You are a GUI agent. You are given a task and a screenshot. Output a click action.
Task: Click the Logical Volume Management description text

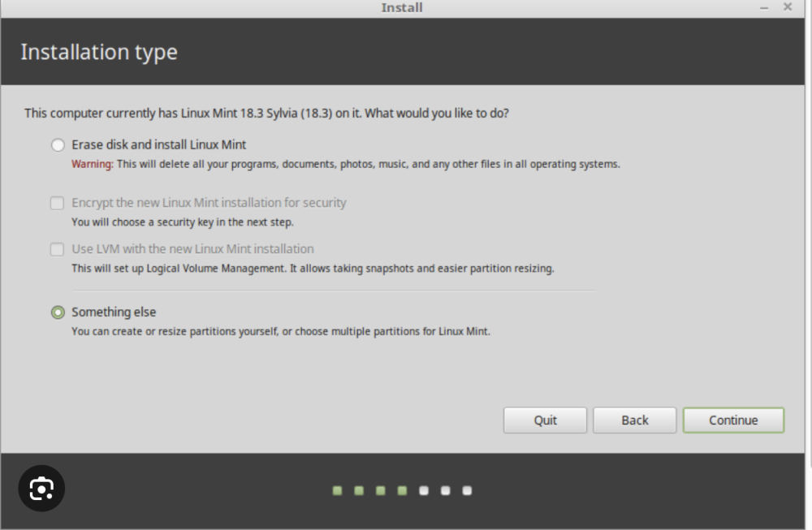[x=313, y=269]
